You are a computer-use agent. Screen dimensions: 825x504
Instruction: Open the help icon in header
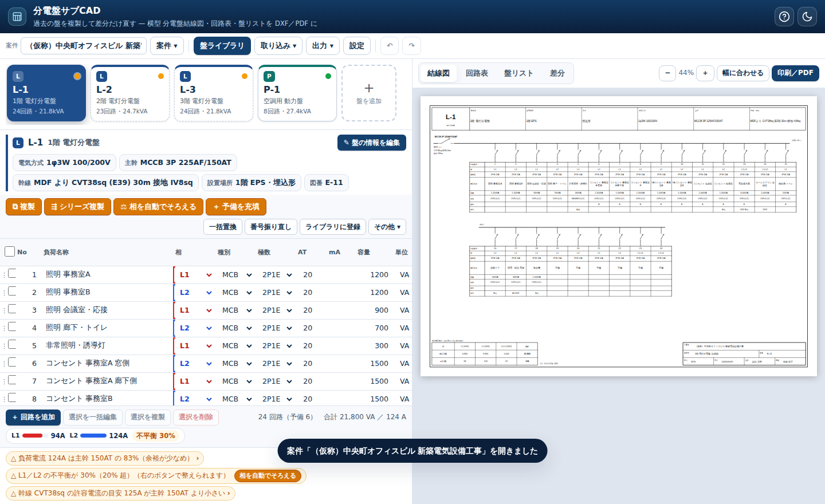pyautogui.click(x=784, y=17)
